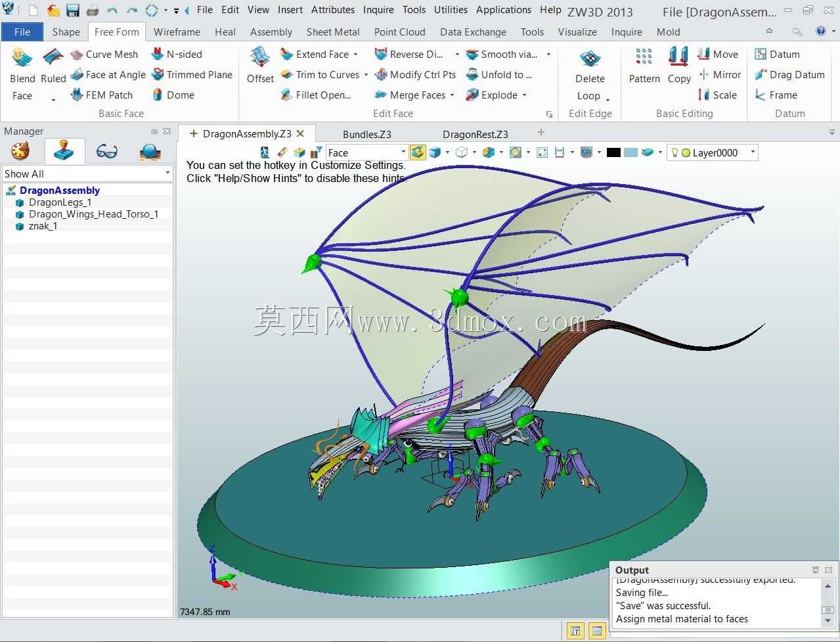840x642 pixels.
Task: Click the Save floppy disk icon
Action: [72, 11]
